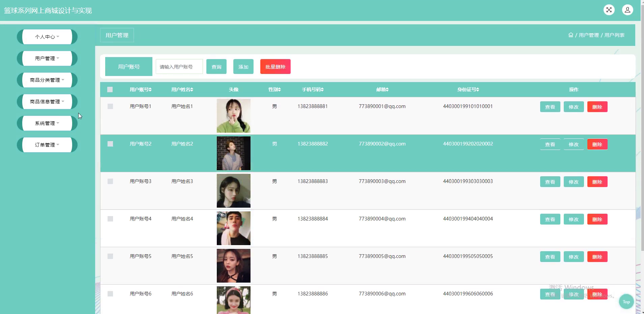Click the 添加 button
The image size is (644, 314).
(x=243, y=67)
